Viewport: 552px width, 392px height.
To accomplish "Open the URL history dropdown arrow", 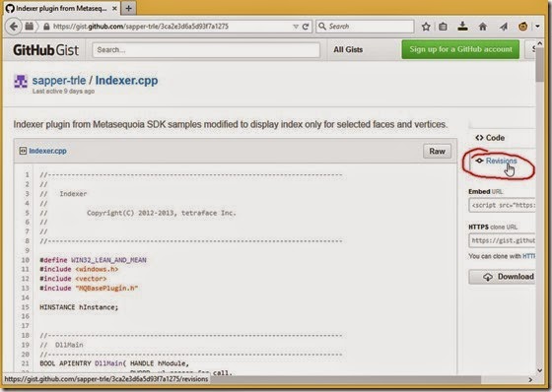I will pos(296,27).
